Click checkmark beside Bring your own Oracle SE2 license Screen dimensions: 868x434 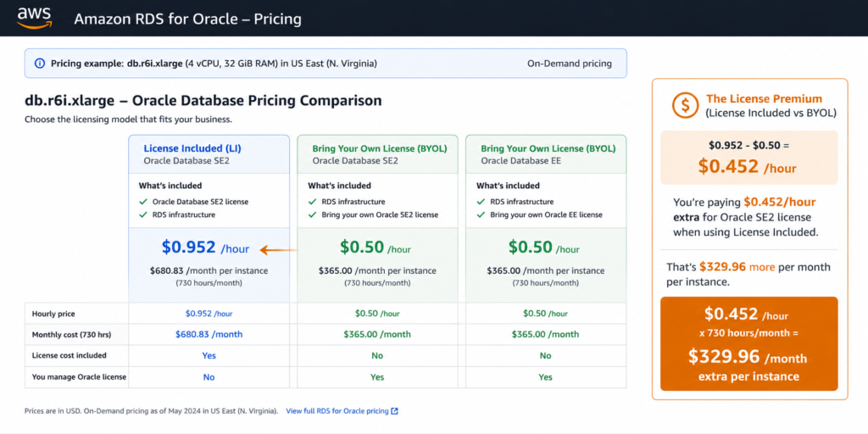pyautogui.click(x=312, y=214)
